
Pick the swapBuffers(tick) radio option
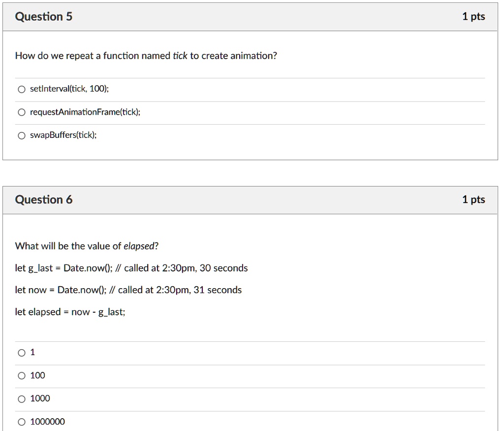tap(22, 135)
